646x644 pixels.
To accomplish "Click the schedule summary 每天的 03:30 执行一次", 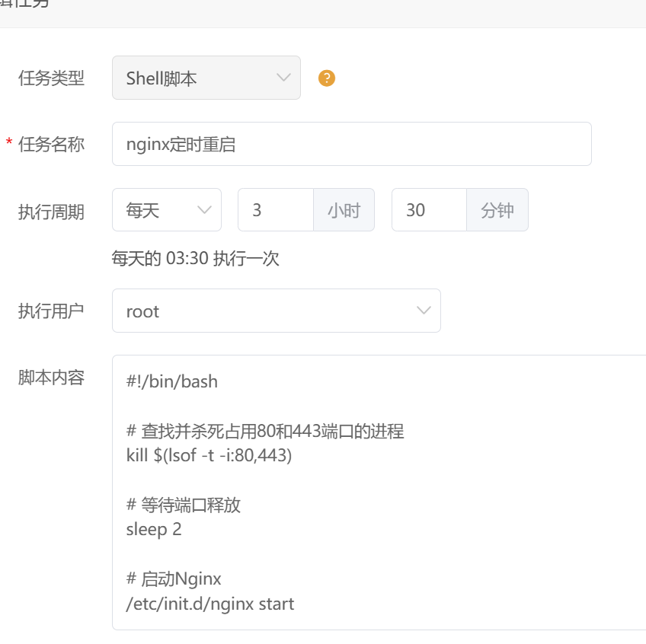I will point(196,259).
